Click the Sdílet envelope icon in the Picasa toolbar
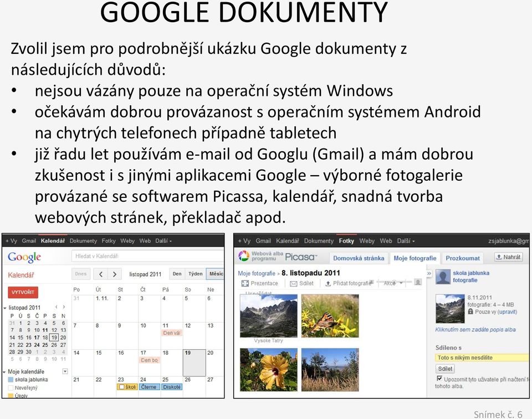This screenshot has width=532, height=419. (x=294, y=284)
